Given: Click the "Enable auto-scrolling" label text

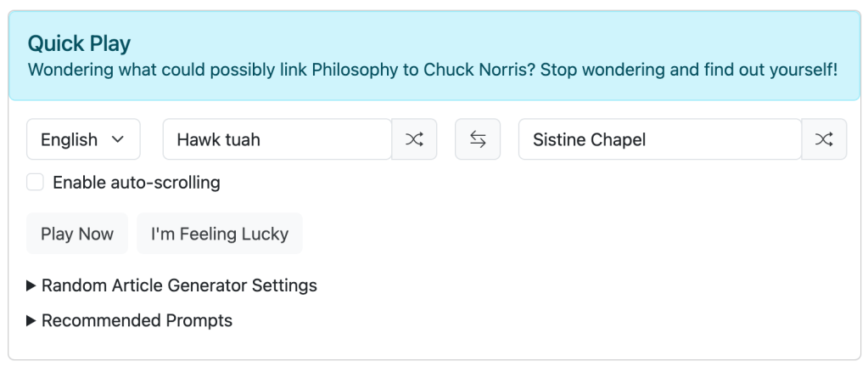Looking at the screenshot, I should pos(136,182).
